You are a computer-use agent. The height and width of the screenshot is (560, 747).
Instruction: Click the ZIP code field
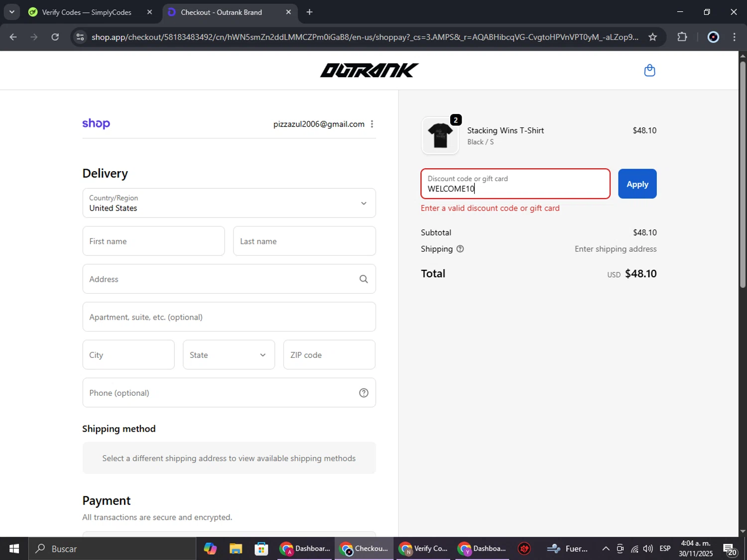[x=329, y=355]
